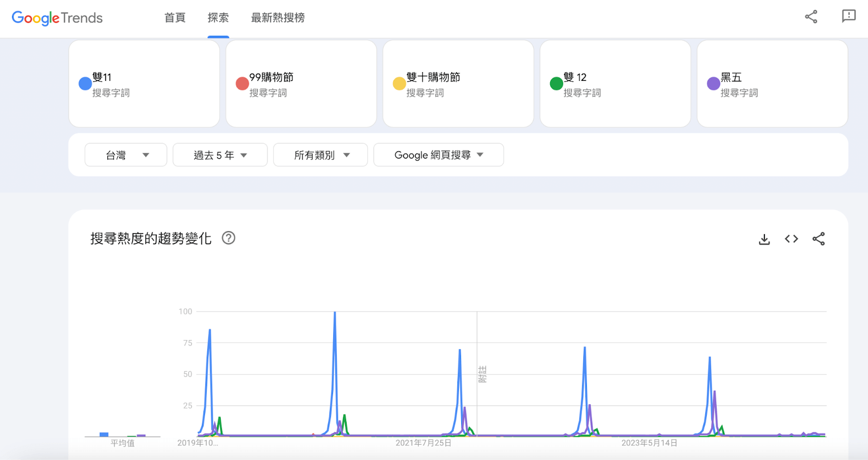Click the chart panel share icon
868x460 pixels.
pos(819,239)
